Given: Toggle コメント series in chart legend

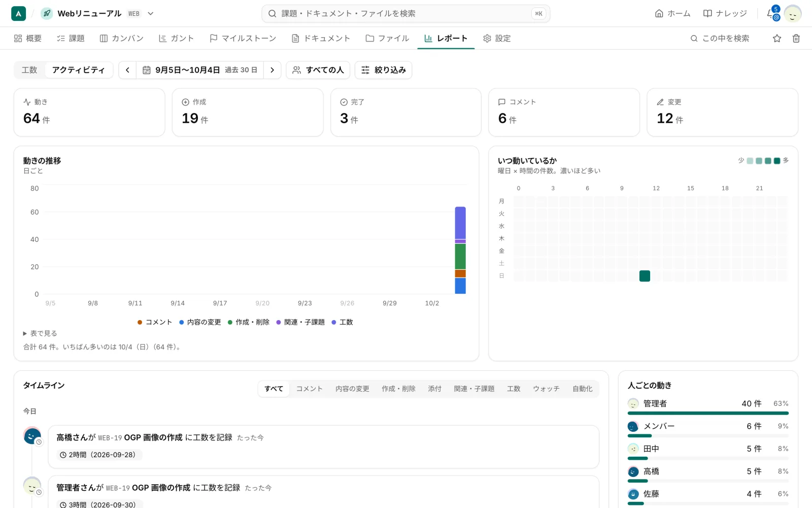Looking at the screenshot, I should tap(155, 322).
